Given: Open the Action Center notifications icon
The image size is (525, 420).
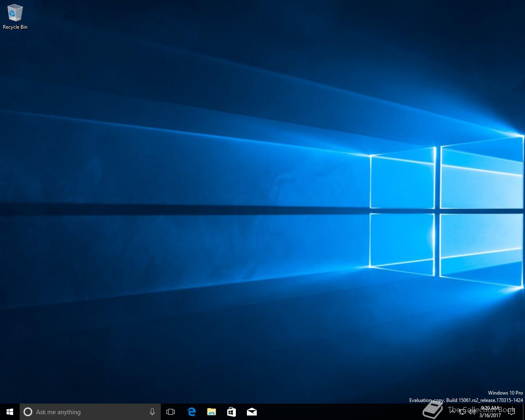Looking at the screenshot, I should [511, 412].
